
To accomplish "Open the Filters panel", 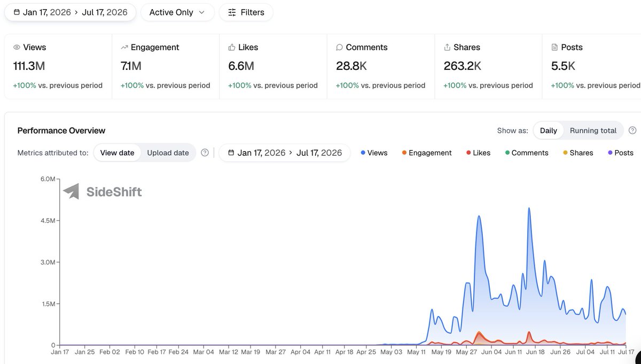I will point(246,12).
